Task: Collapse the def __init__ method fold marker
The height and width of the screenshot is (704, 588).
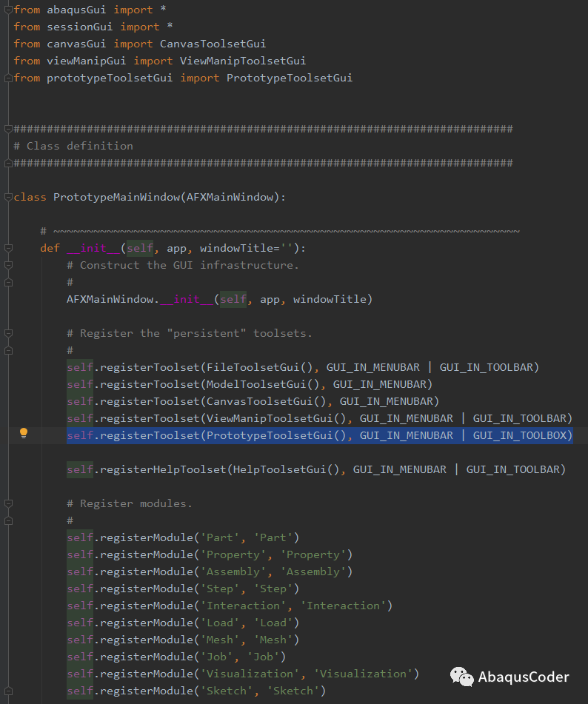Action: coord(8,248)
